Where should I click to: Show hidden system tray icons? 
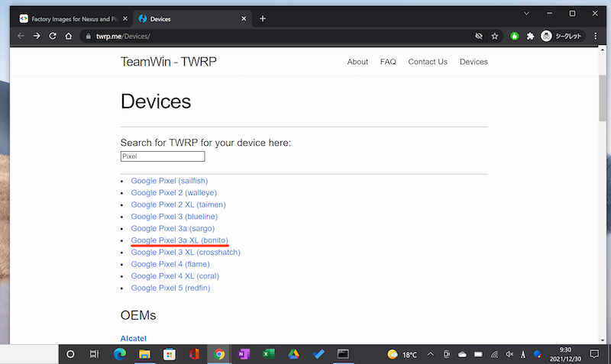(430, 354)
